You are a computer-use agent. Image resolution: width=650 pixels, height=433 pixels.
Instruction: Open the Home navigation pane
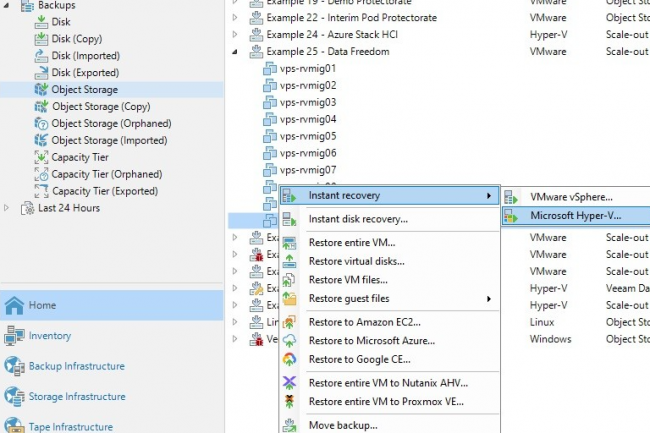tap(112, 305)
